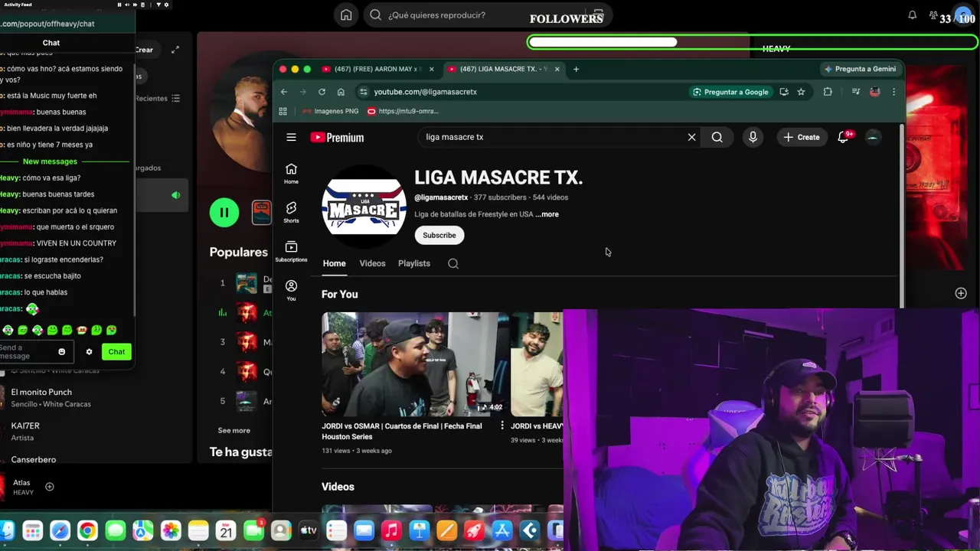This screenshot has width=980, height=551.
Task: Open Apple TV from the dock
Action: click(309, 530)
